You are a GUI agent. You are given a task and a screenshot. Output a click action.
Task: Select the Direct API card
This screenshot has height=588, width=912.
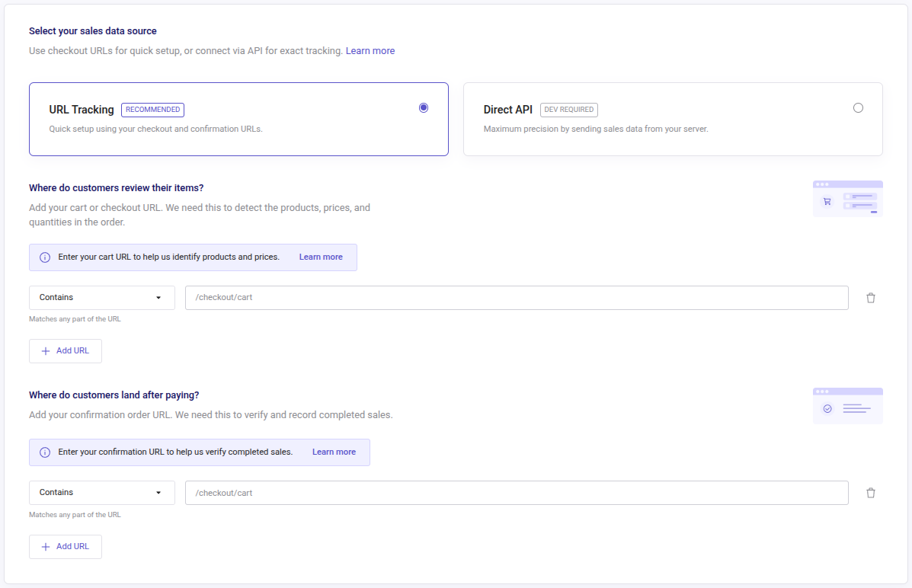coord(673,119)
